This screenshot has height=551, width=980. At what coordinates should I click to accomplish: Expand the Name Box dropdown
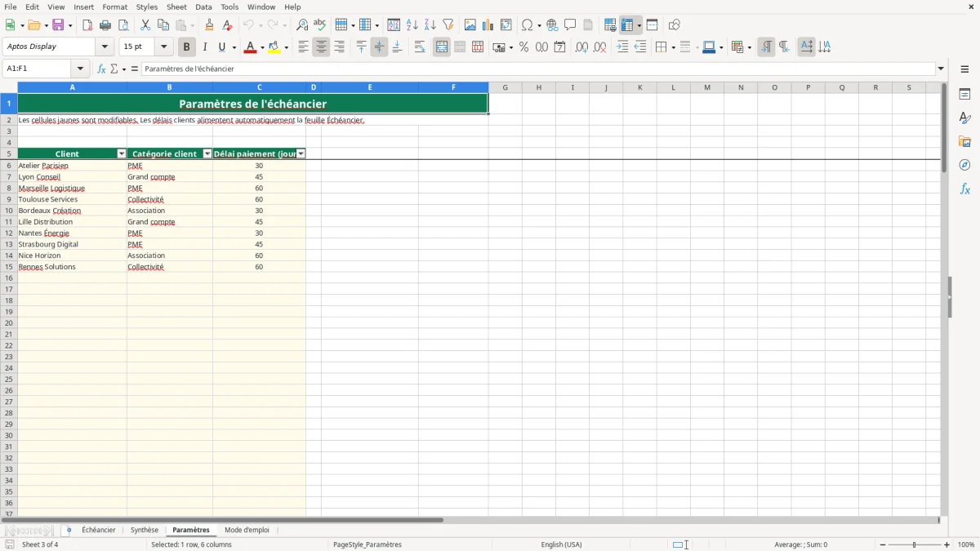tap(80, 69)
